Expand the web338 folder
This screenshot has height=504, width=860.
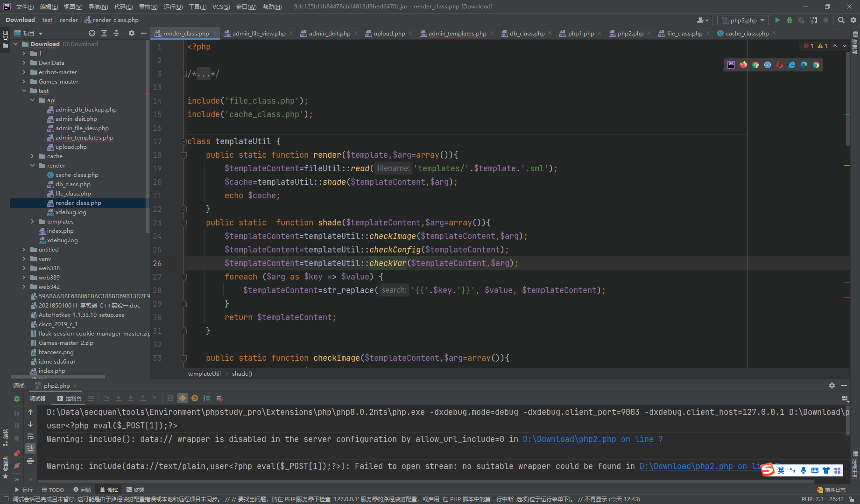point(24,268)
